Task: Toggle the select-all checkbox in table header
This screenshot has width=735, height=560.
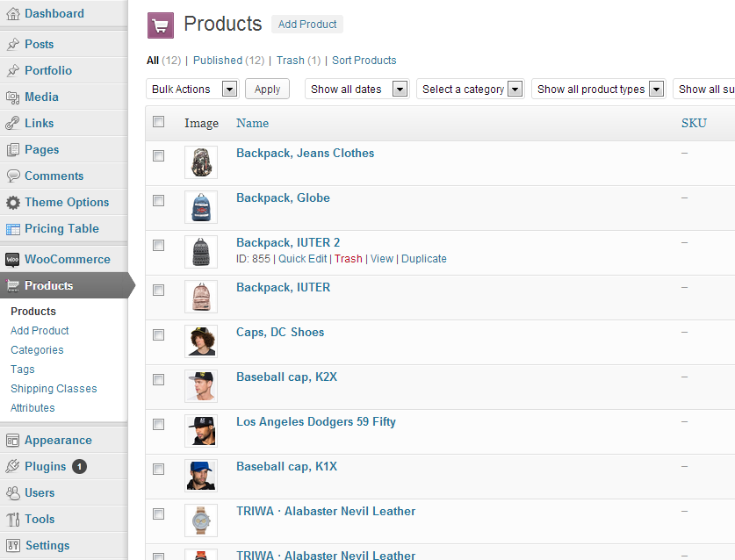Action: (159, 122)
